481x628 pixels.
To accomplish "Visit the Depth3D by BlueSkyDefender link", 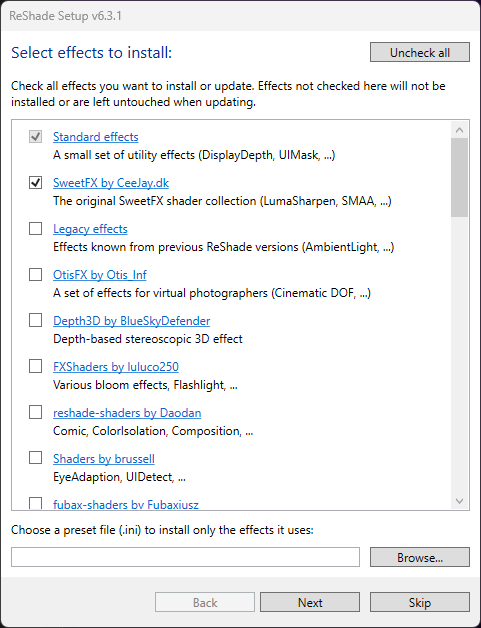I will click(x=131, y=321).
